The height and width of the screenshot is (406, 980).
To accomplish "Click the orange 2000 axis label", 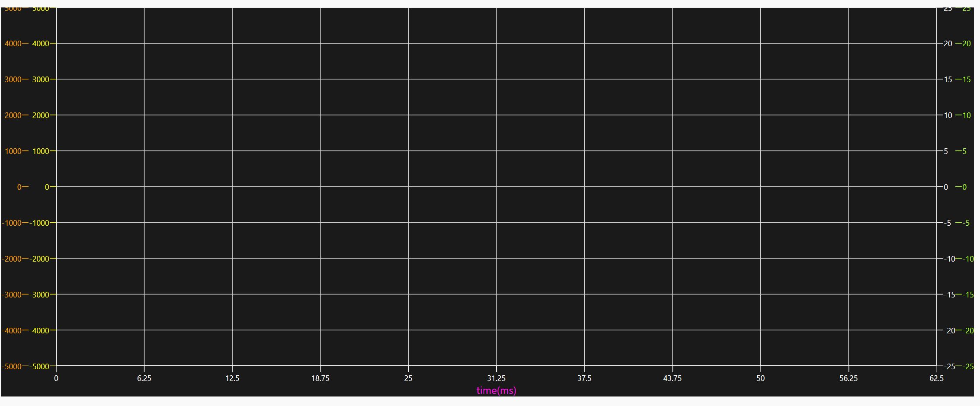I will [x=13, y=115].
